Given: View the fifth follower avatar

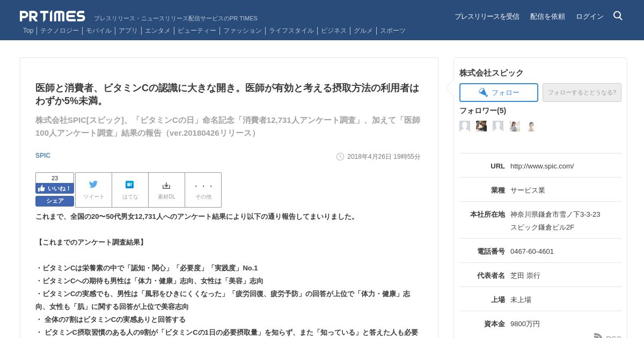Looking at the screenshot, I should pos(531,126).
